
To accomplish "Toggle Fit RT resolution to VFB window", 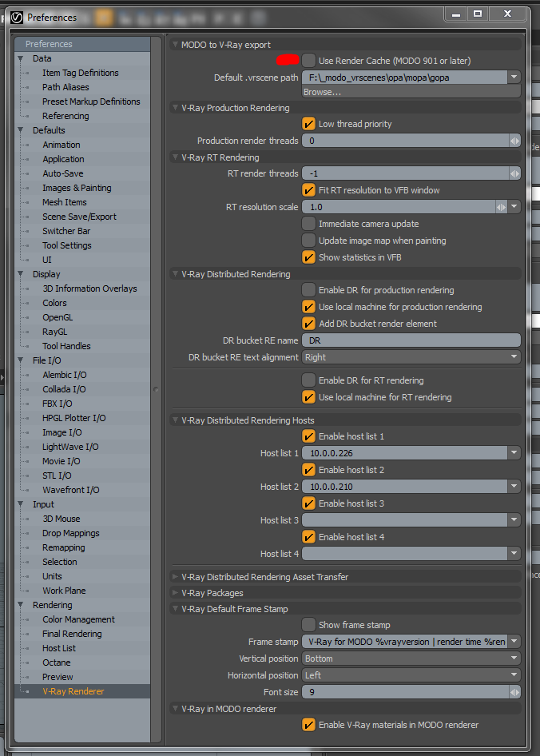I will (x=308, y=190).
